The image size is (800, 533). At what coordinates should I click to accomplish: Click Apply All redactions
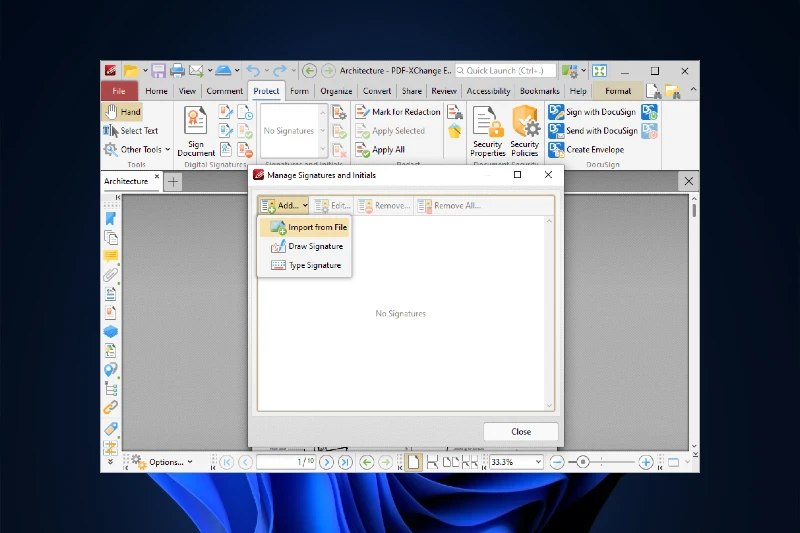tap(381, 150)
